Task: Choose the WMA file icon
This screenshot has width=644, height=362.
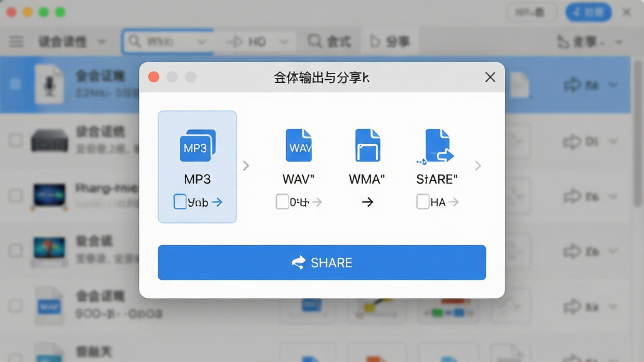Action: [x=367, y=145]
